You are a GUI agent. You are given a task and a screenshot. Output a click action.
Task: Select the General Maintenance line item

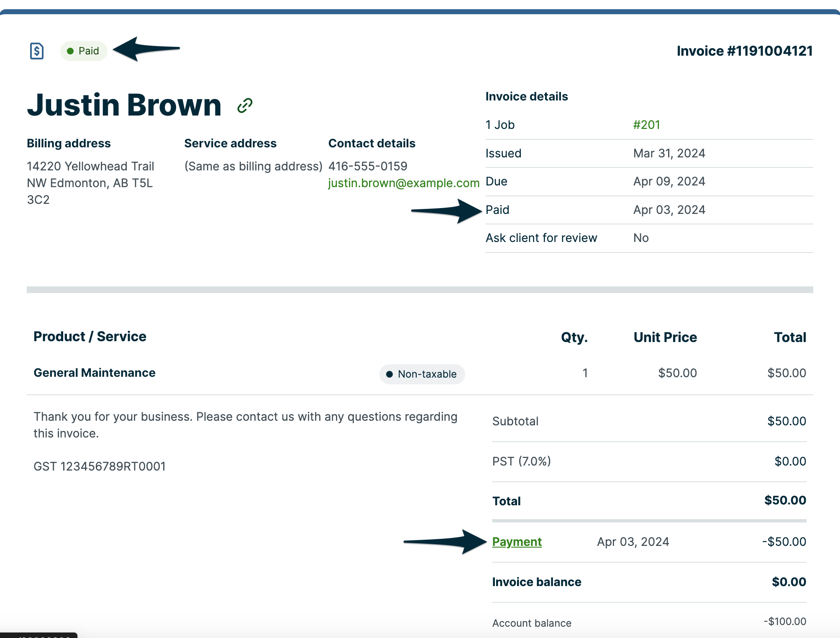click(95, 373)
